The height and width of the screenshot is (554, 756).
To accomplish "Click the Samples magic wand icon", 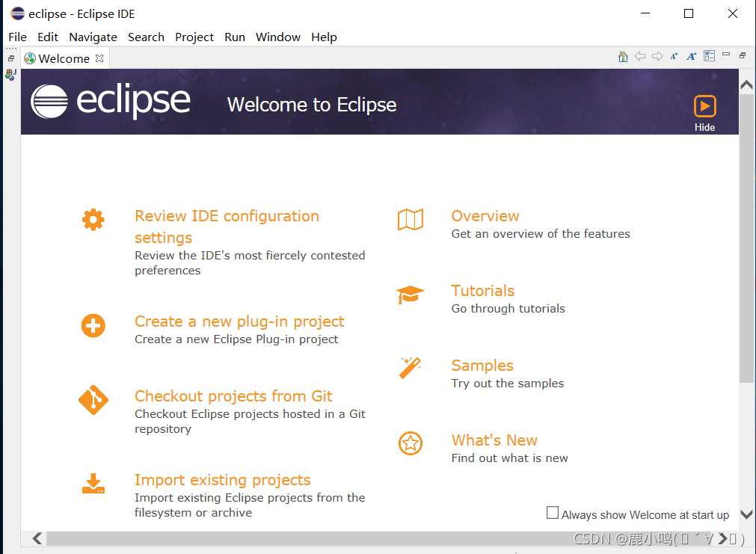I will coord(411,369).
